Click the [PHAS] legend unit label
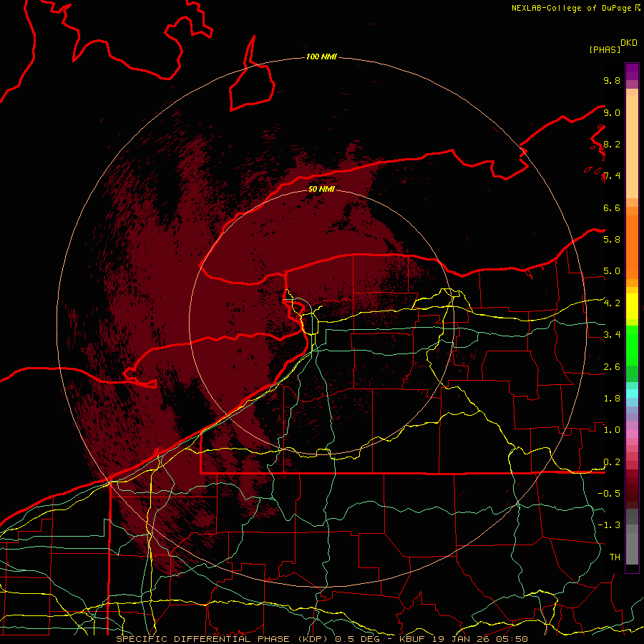This screenshot has width=644, height=644. point(605,49)
